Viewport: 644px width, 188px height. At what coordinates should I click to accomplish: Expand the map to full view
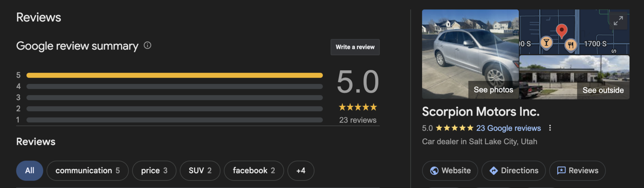618,21
